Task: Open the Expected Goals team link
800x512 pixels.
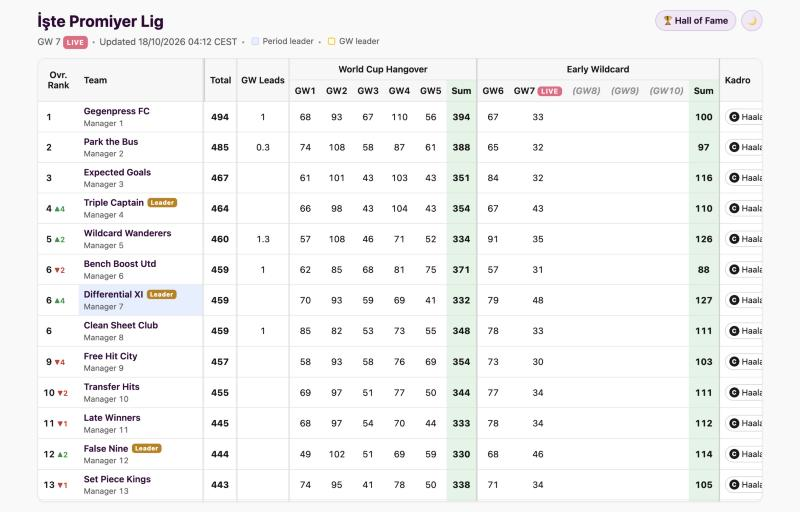Action: [117, 172]
